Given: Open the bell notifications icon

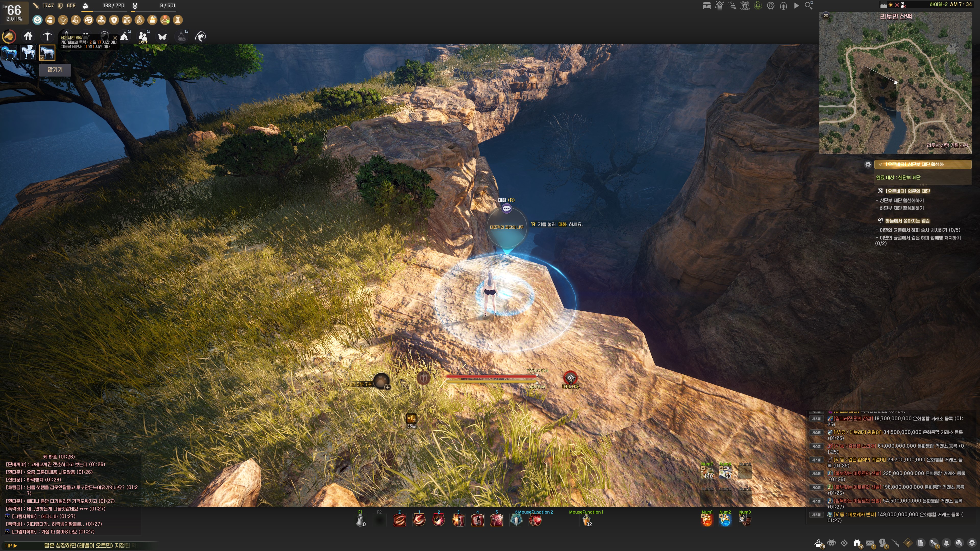Looking at the screenshot, I should (x=947, y=543).
